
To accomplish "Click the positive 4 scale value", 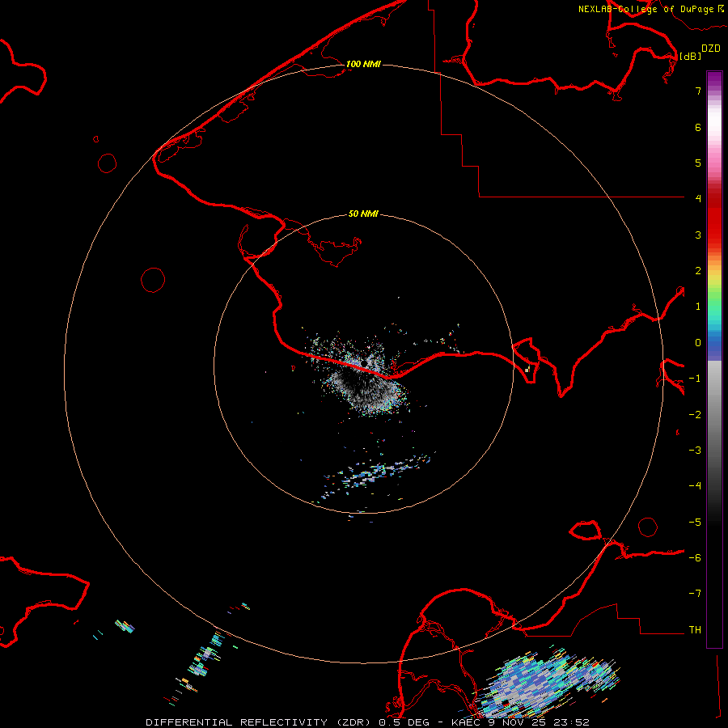I will coord(698,199).
